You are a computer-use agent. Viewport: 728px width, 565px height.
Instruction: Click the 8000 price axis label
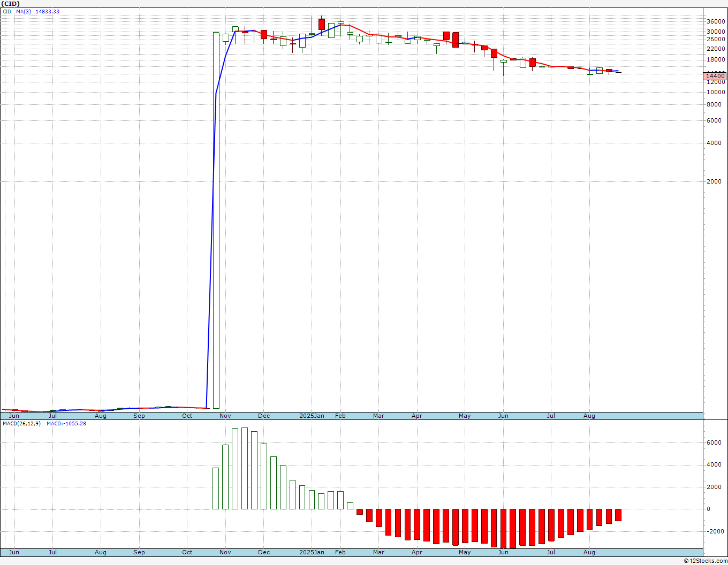tap(714, 104)
